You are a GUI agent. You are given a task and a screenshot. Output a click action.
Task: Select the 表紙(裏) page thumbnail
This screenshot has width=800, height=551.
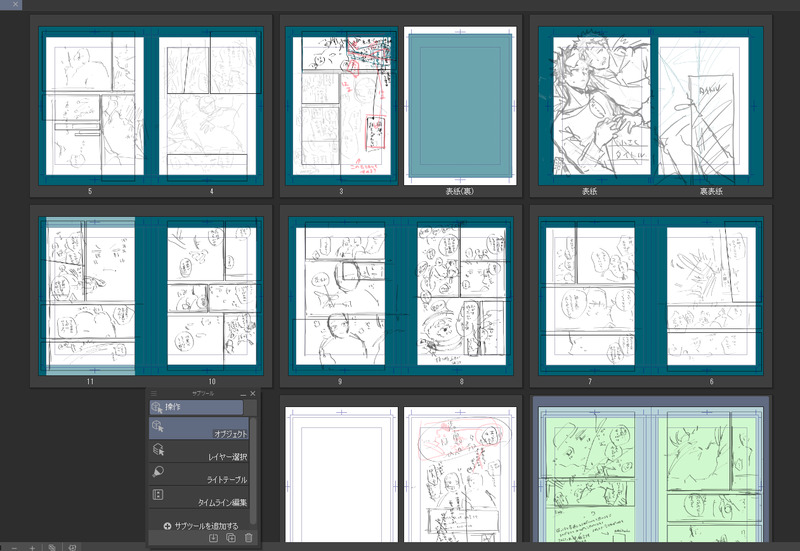(460, 106)
